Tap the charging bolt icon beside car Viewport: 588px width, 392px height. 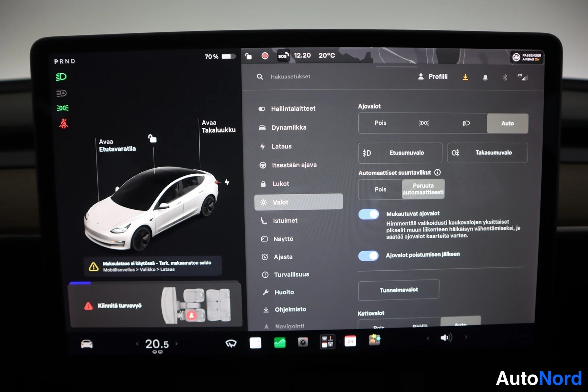(227, 182)
